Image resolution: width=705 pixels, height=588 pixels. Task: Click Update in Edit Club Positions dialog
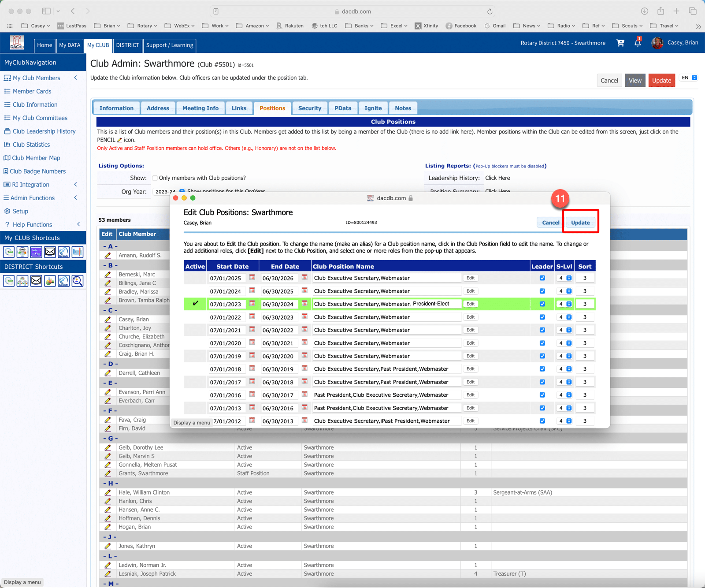[x=580, y=223]
